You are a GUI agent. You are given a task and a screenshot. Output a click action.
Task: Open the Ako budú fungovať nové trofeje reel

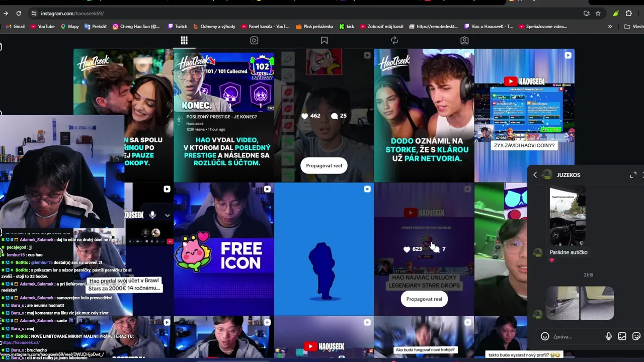tap(424, 338)
